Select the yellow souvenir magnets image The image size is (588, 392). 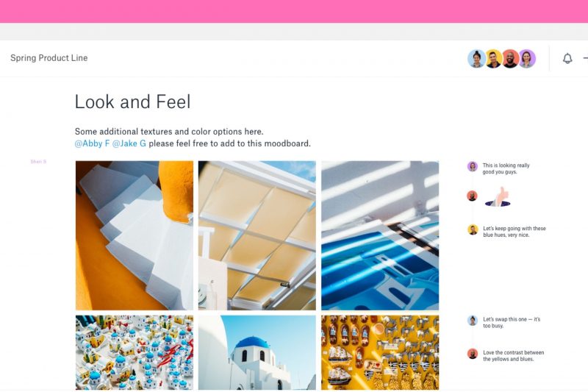(380, 352)
